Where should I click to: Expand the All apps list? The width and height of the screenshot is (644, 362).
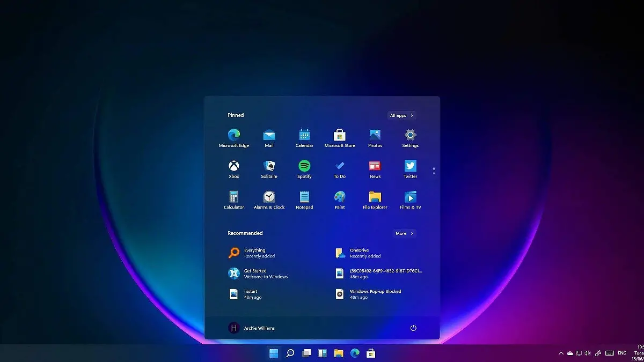401,115
